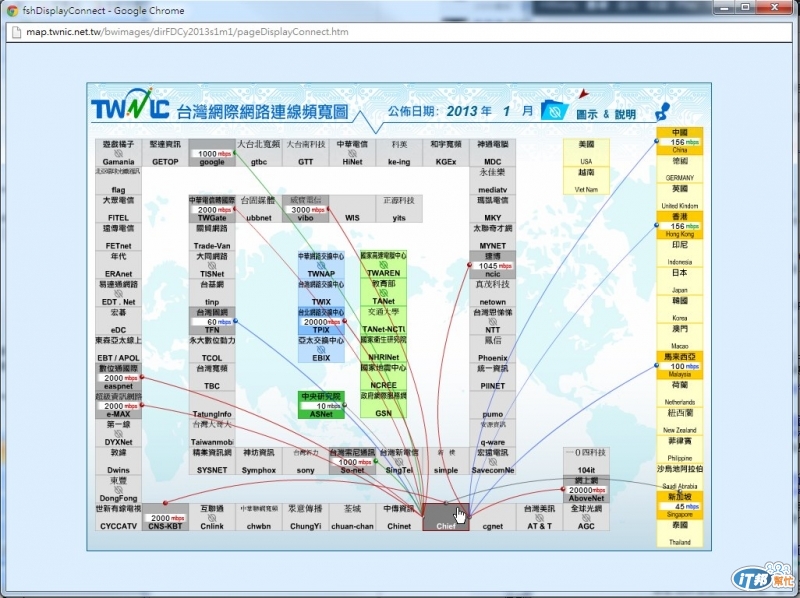
Task: Select the AboveNet node
Action: click(586, 489)
